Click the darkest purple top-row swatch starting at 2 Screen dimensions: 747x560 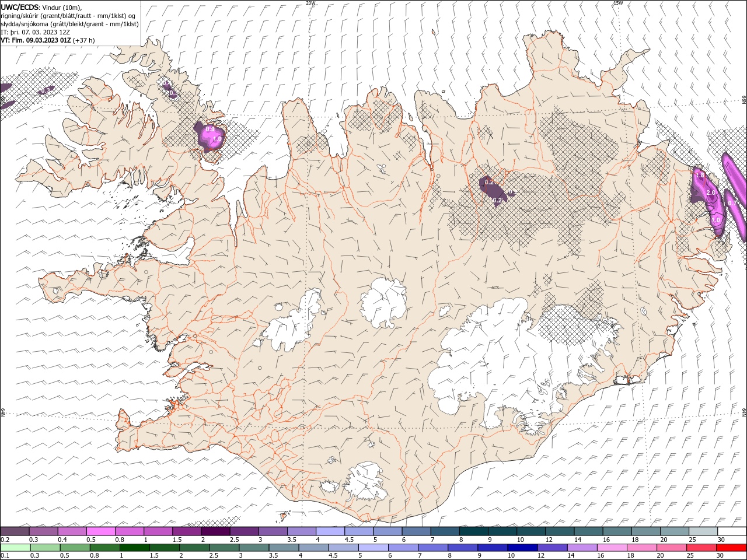(216, 531)
